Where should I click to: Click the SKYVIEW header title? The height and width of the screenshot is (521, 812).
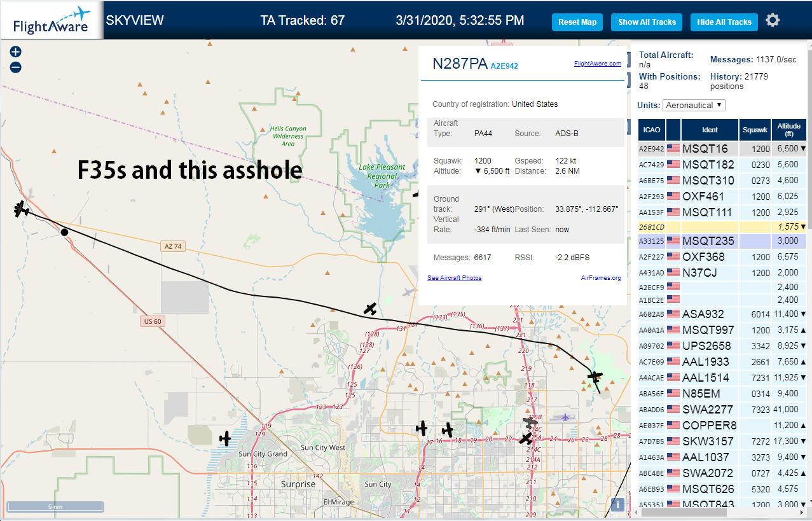(135, 20)
